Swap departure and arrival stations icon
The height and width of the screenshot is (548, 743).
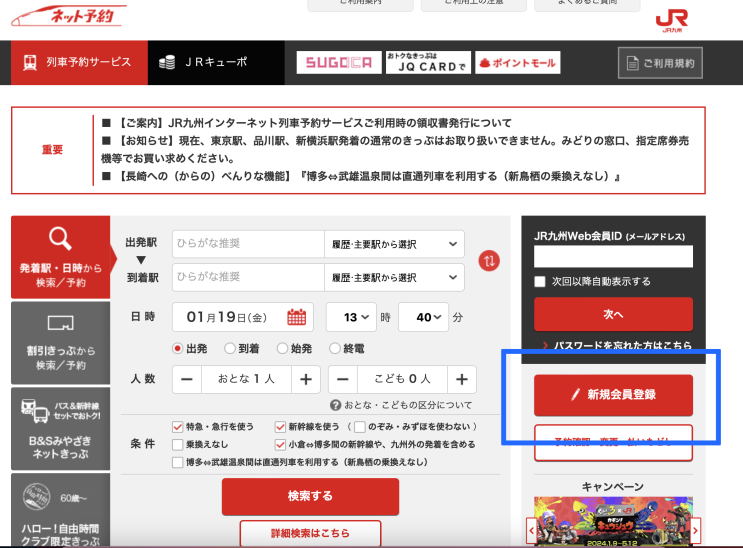(489, 261)
